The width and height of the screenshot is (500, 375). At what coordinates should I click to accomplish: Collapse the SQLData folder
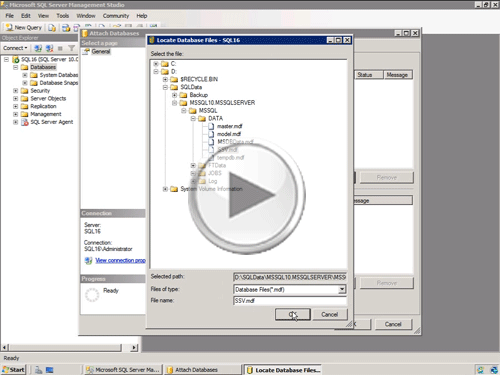165,87
